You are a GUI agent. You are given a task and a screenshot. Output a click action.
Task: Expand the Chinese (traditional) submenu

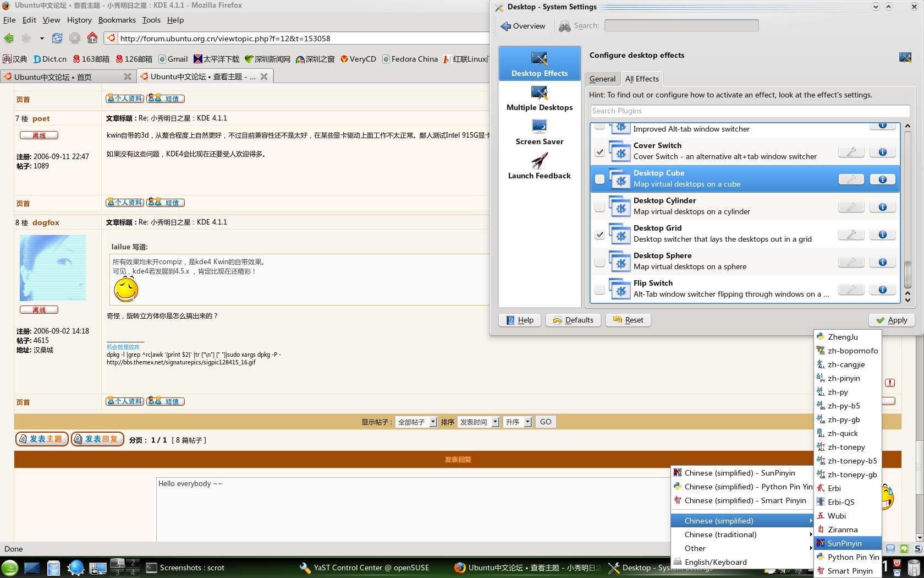[742, 535]
